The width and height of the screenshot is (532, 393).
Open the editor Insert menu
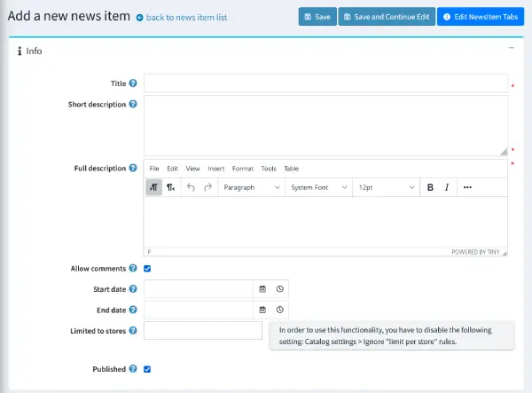click(x=216, y=169)
